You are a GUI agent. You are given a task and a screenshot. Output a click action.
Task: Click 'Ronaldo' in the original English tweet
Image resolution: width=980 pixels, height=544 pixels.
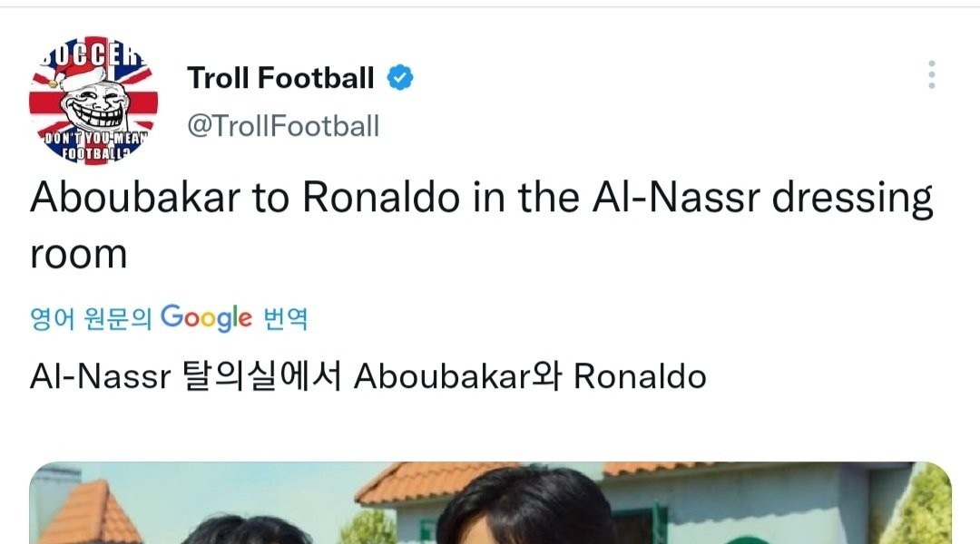(381, 199)
